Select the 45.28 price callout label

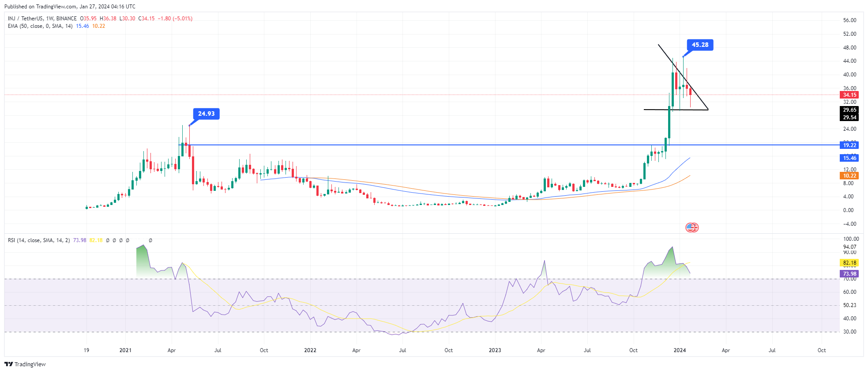[x=700, y=45]
